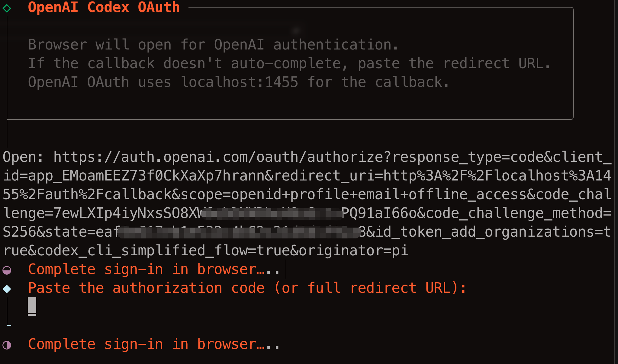
Task: Focus the authorization code input cursor
Action: coord(32,305)
